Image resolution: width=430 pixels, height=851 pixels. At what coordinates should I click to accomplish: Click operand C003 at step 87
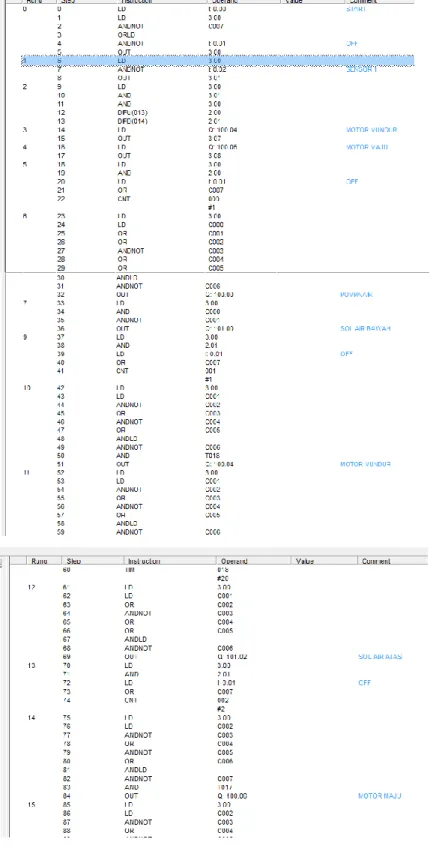[225, 822]
